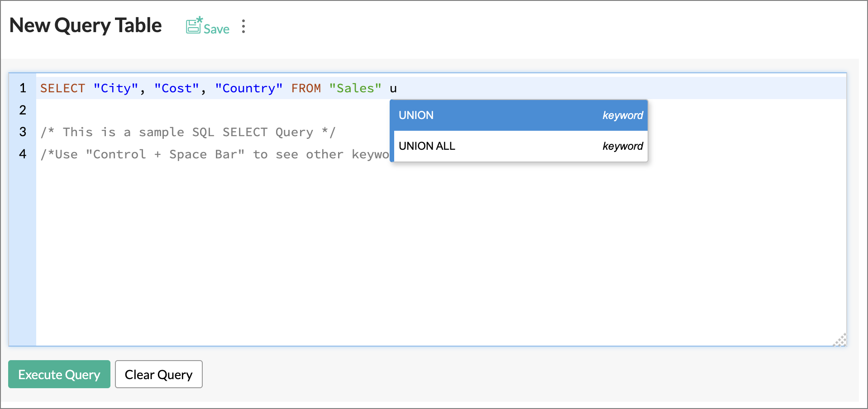Choose UNION ALL keyword suggestion
This screenshot has height=409, width=868.
coord(518,146)
